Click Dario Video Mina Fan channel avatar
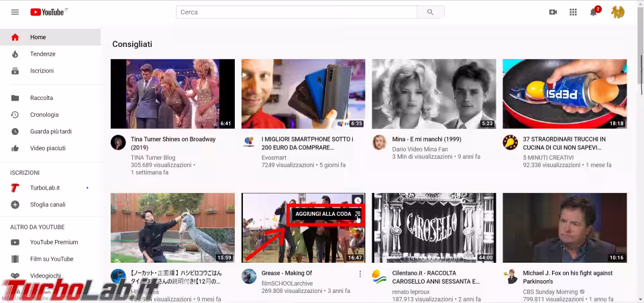 pyautogui.click(x=380, y=143)
